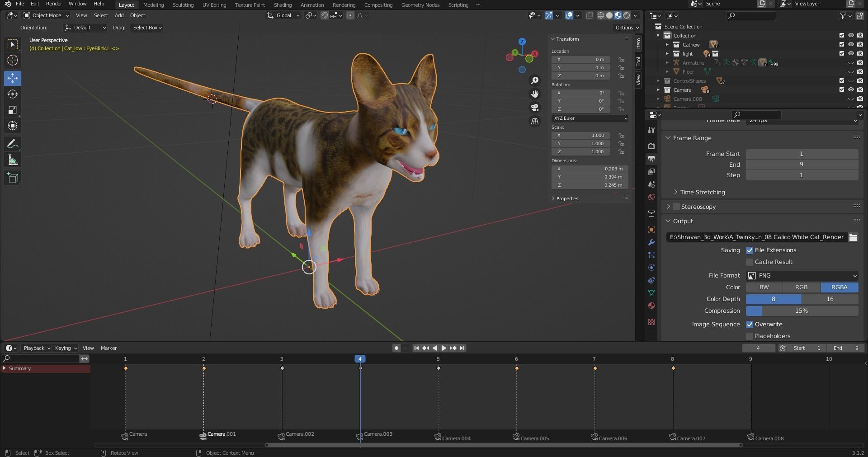This screenshot has width=868, height=457.
Task: Click the Pan view hand icon
Action: [535, 94]
